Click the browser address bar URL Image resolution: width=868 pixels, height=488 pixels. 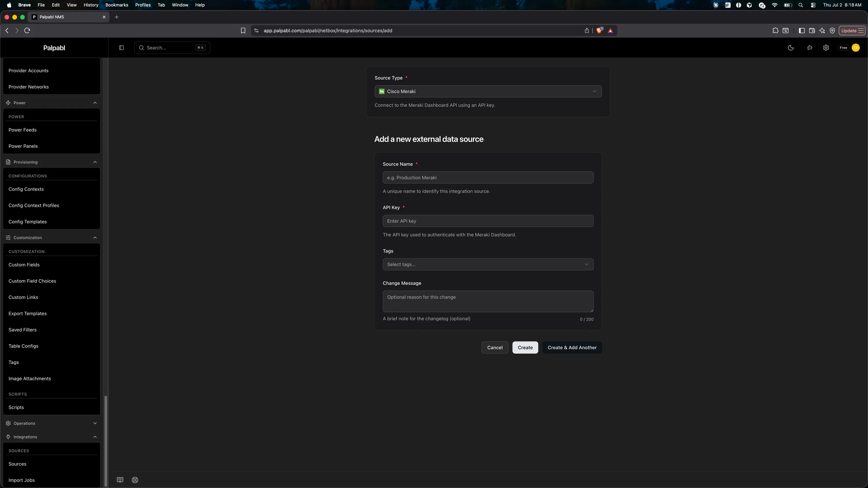click(328, 31)
